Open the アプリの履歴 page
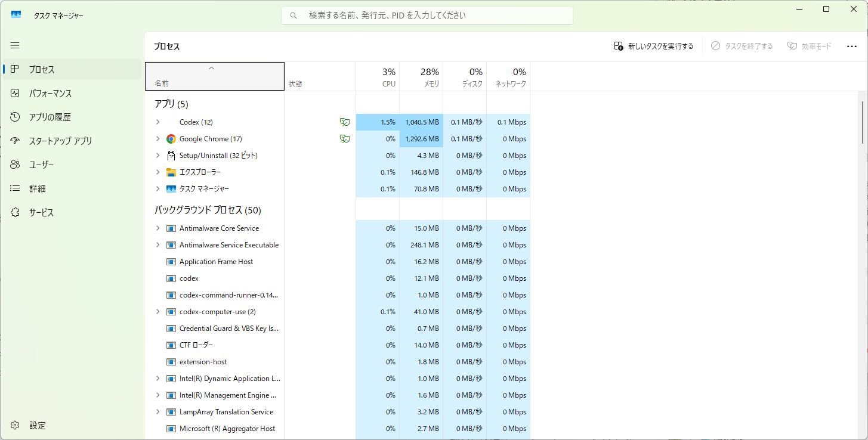868x440 pixels. [72, 117]
